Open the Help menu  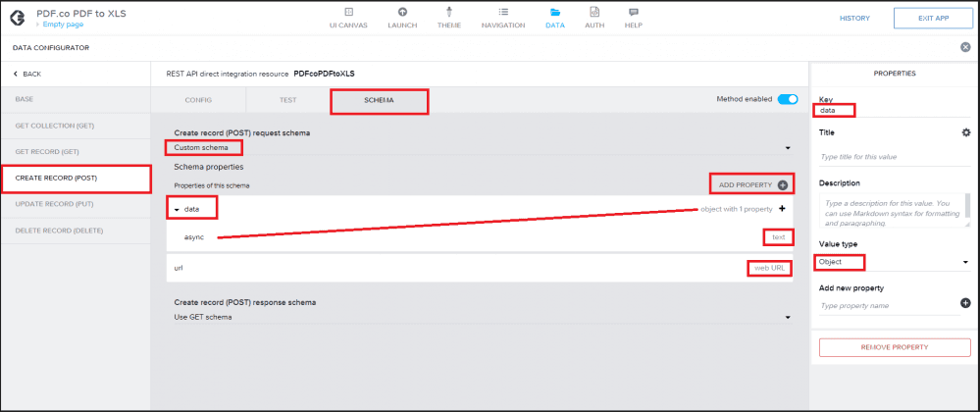pyautogui.click(x=633, y=18)
